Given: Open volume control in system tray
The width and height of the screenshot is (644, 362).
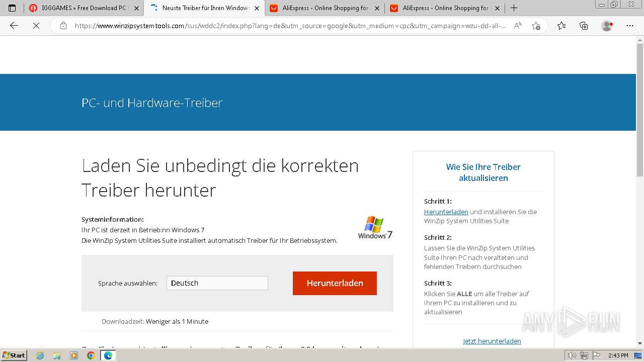Looking at the screenshot, I should pos(572,355).
